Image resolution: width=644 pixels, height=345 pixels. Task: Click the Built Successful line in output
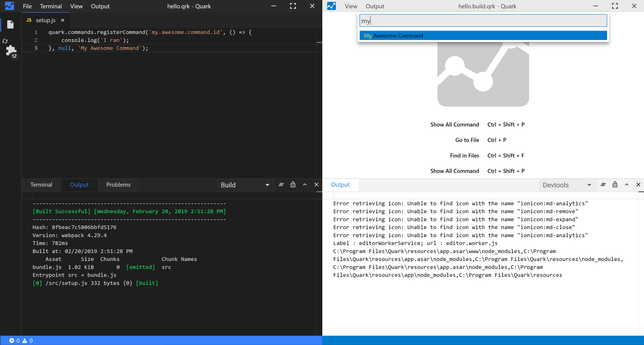coord(129,211)
